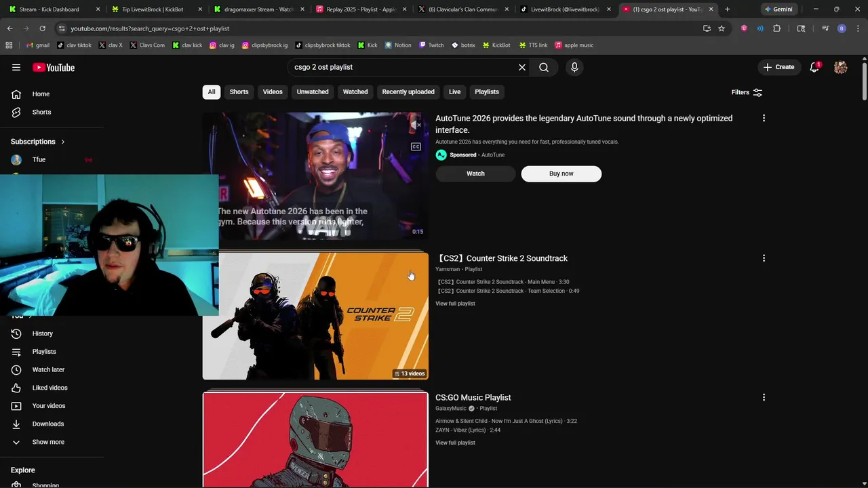Click the page vertical scrollbar
This screenshot has width=868, height=488.
click(x=864, y=81)
